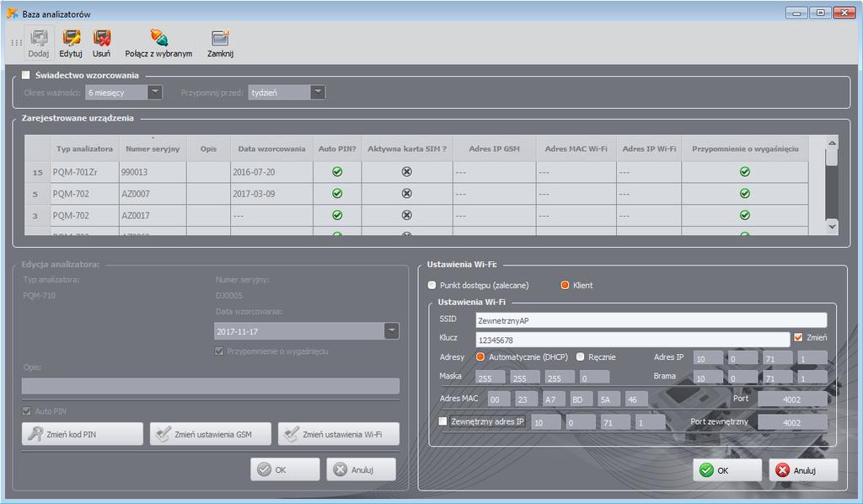Click Data wzorcowania column header
Viewport: 863px width, 504px height.
coord(271,148)
